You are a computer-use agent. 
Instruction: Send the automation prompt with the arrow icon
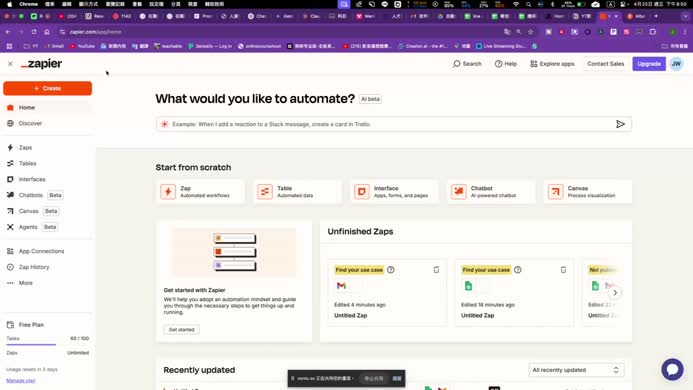621,124
